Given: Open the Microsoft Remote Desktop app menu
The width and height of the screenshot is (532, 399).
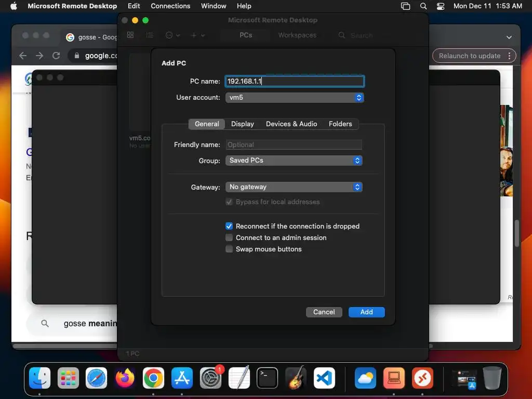Looking at the screenshot, I should 72,6.
